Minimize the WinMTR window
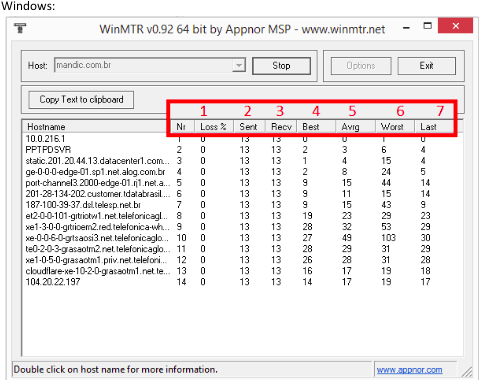This screenshot has width=479, height=381. point(406,28)
